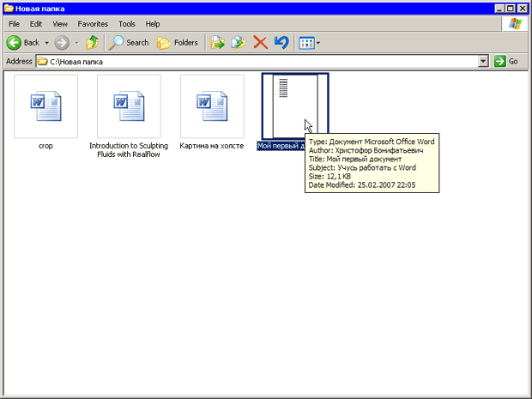Image resolution: width=532 pixels, height=399 pixels.
Task: Select Introduction to Sculpting Fluids document thumbnail
Action: click(x=129, y=106)
